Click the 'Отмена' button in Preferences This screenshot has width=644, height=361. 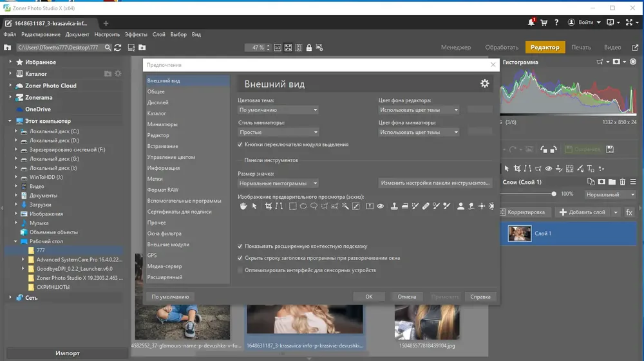(406, 297)
